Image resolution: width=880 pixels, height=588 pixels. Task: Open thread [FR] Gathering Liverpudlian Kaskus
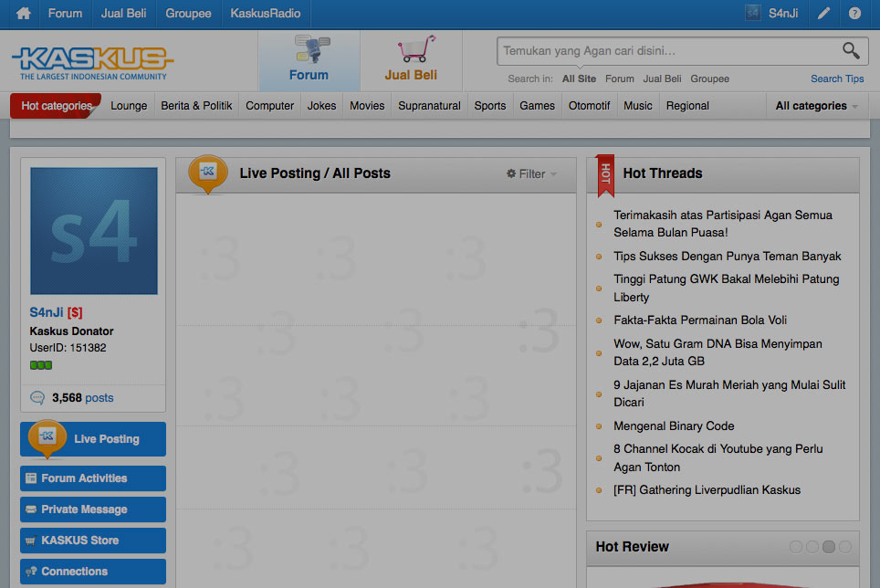tap(707, 490)
